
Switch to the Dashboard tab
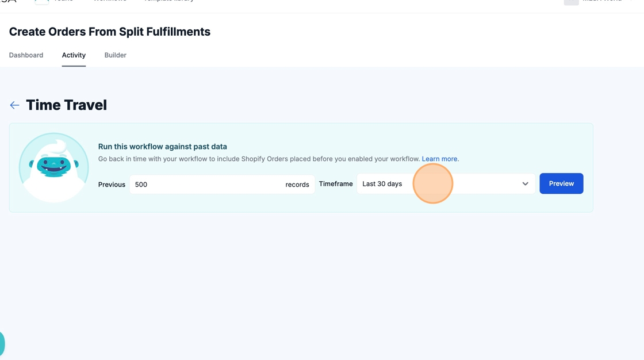click(x=26, y=55)
